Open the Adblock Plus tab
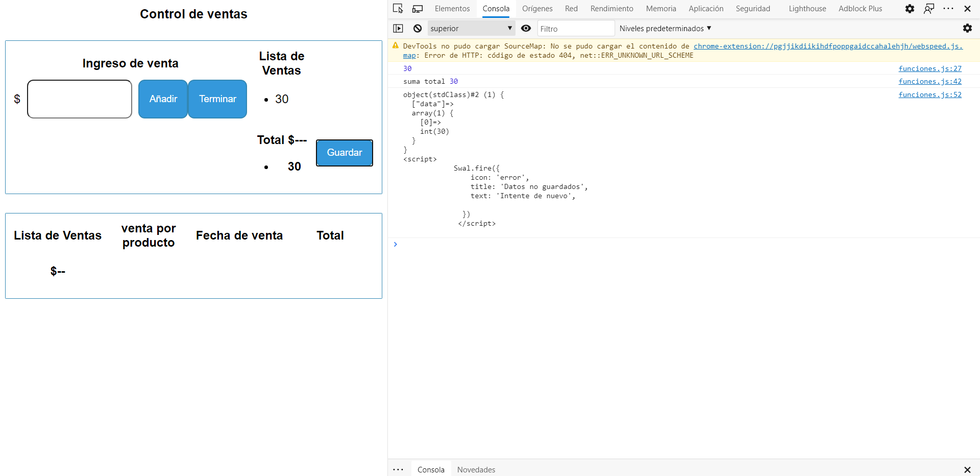Screen dimensions: 980x476 [860, 9]
